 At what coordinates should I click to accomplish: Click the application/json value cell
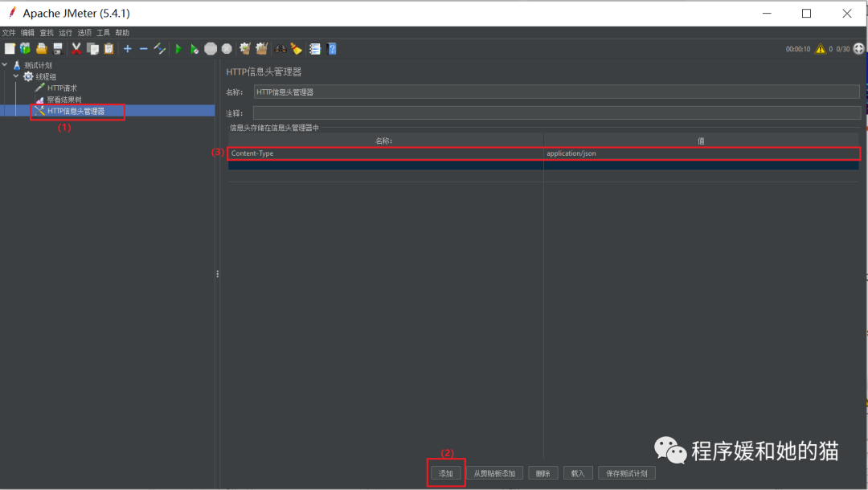pyautogui.click(x=702, y=153)
